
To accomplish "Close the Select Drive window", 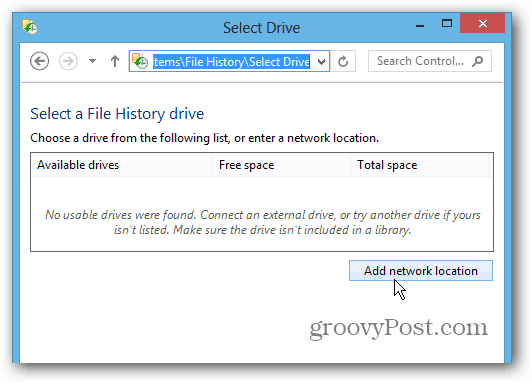I will 482,23.
